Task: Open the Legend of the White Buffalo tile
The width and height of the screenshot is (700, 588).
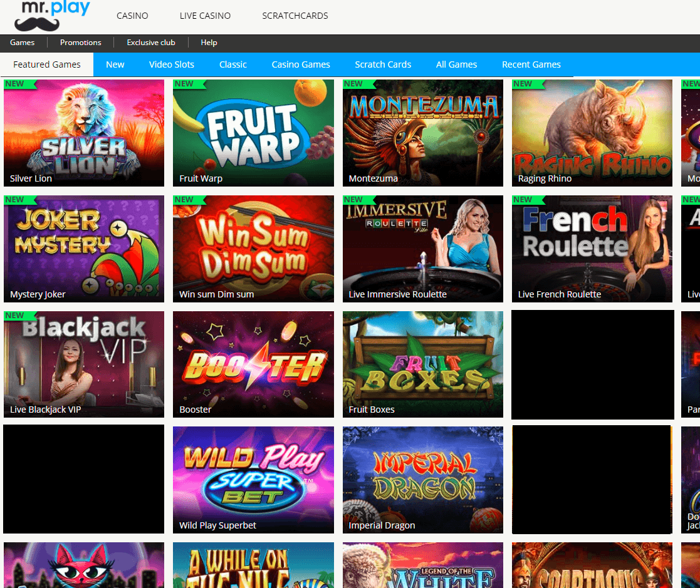Action: [x=423, y=565]
